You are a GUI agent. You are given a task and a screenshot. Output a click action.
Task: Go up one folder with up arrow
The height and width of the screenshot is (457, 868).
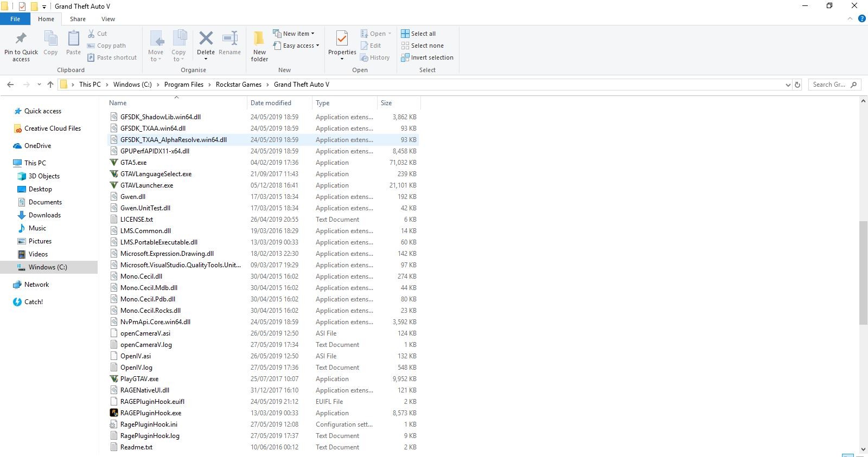click(50, 85)
